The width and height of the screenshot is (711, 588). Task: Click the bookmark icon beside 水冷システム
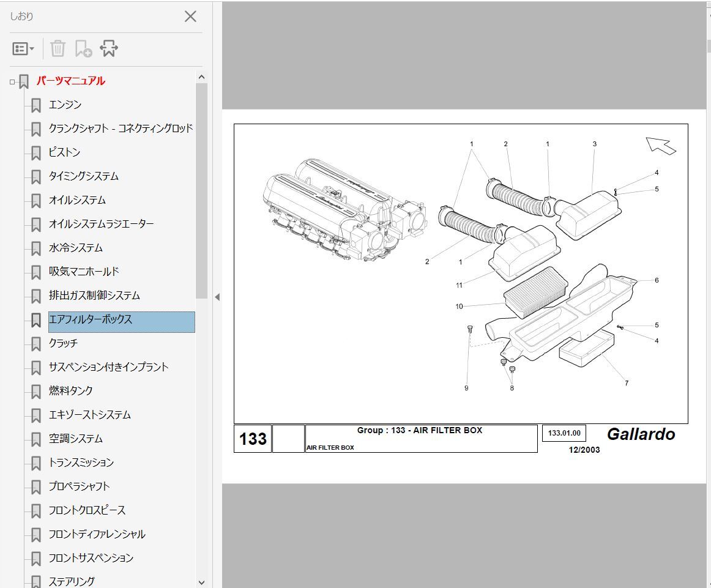(x=36, y=249)
